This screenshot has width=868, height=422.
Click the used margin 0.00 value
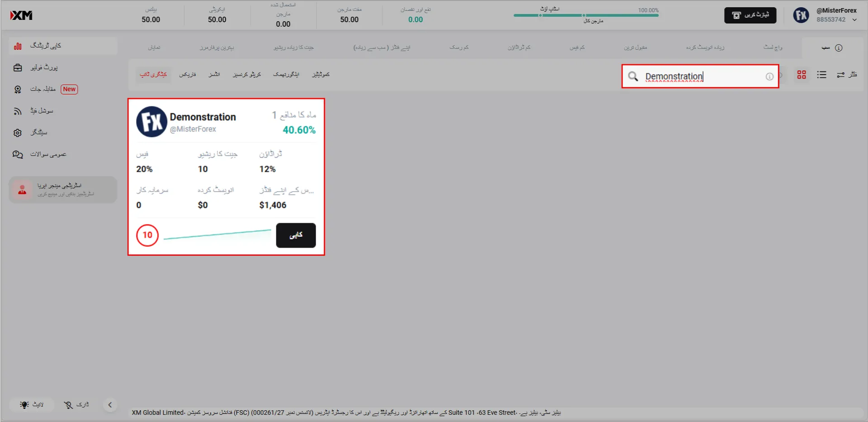283,24
